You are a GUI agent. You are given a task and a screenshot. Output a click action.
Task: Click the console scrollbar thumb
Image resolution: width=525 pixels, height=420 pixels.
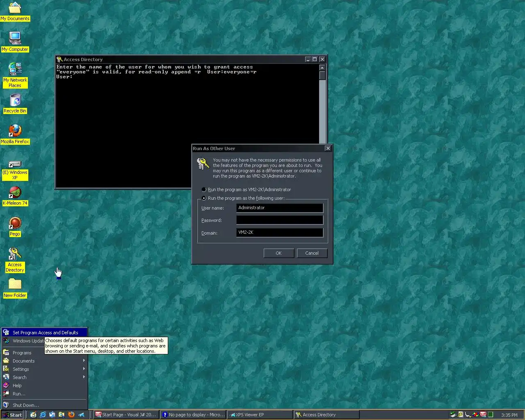tap(322, 76)
